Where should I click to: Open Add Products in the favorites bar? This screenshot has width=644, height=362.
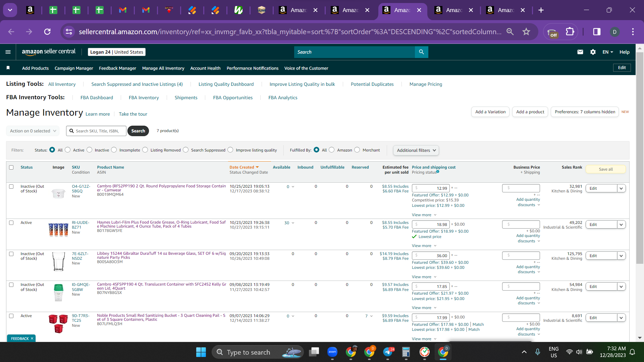35,68
